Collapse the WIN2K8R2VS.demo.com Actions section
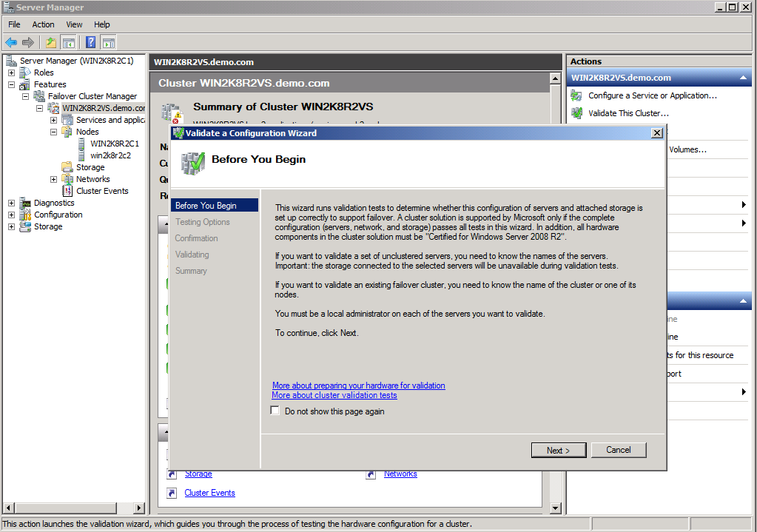Image resolution: width=757 pixels, height=532 pixels. [x=743, y=78]
